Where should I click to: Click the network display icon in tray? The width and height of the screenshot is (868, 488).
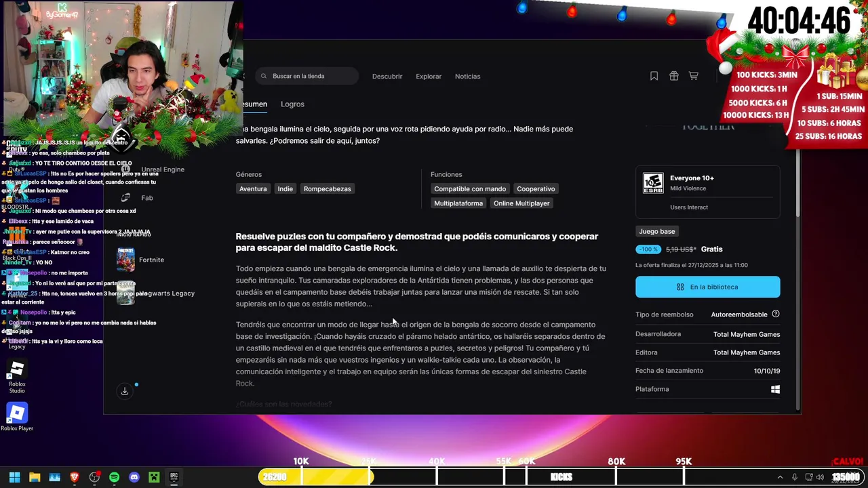pyautogui.click(x=809, y=477)
